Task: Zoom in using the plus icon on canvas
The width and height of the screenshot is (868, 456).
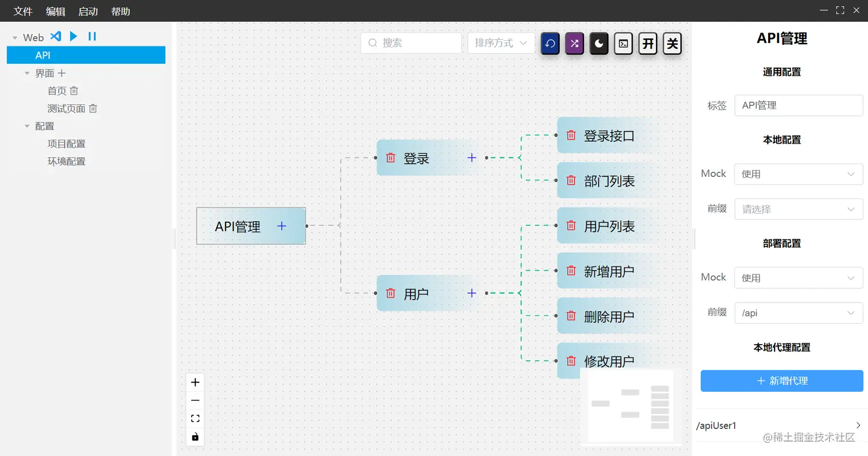Action: [195, 381]
